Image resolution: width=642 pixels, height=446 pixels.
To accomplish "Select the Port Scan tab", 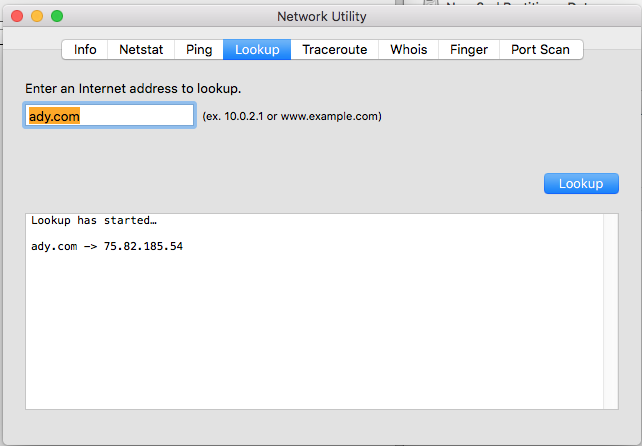I will 540,49.
